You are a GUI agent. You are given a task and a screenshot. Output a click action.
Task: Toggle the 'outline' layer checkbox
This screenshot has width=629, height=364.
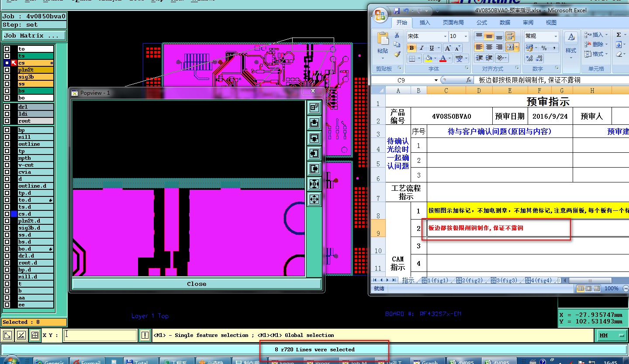7,144
